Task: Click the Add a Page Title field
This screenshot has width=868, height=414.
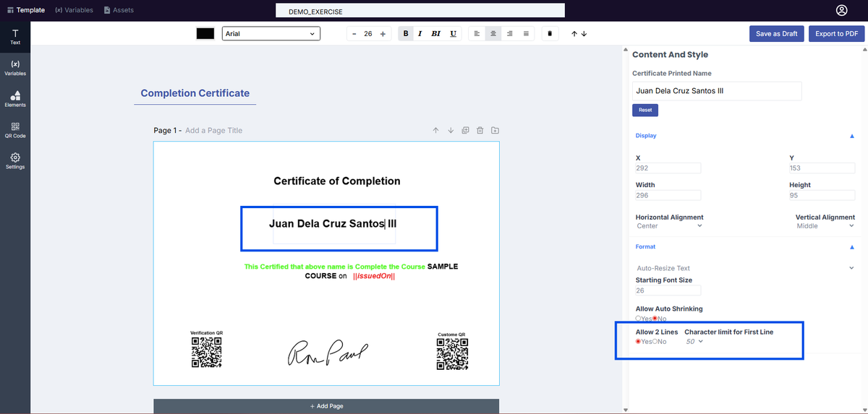Action: click(x=213, y=131)
